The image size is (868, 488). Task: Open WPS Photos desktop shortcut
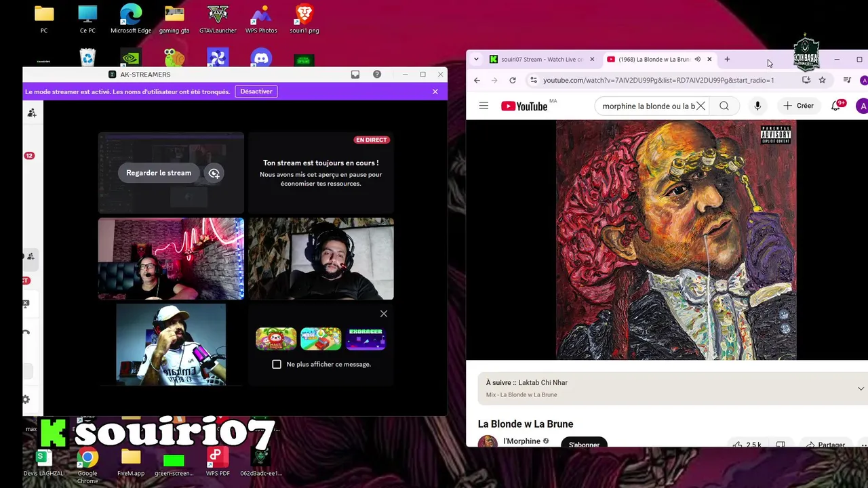[261, 18]
